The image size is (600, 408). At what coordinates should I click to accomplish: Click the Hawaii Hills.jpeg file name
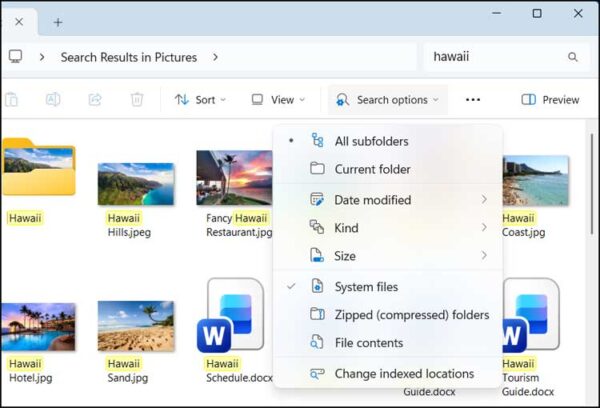click(129, 225)
